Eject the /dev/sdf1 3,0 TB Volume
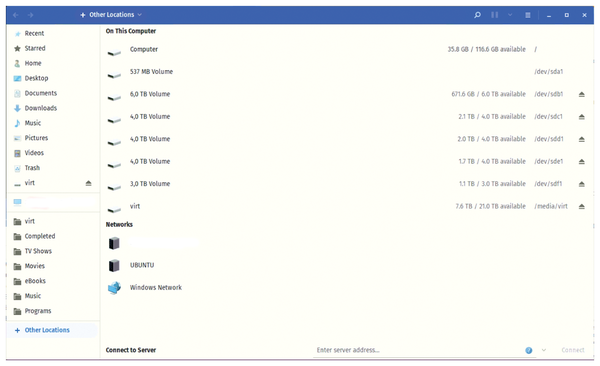Viewport: 600px width, 366px height. (581, 184)
